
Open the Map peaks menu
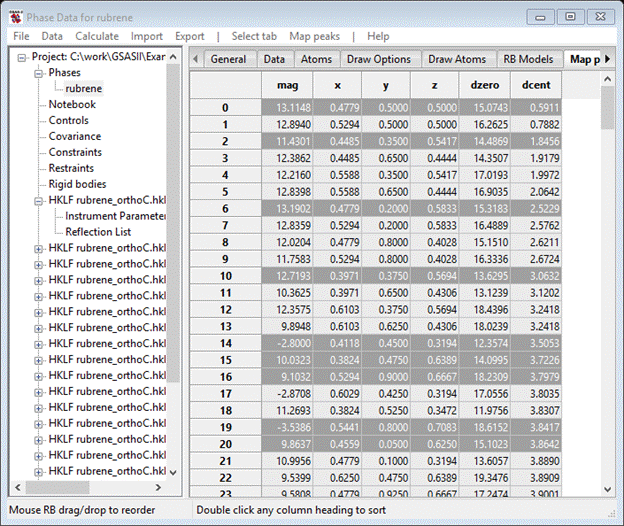click(x=315, y=36)
